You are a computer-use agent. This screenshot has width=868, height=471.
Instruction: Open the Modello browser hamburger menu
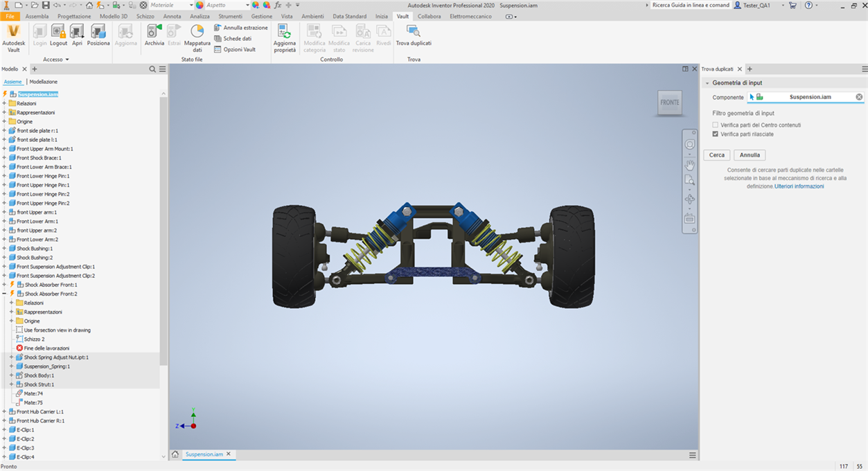(162, 69)
